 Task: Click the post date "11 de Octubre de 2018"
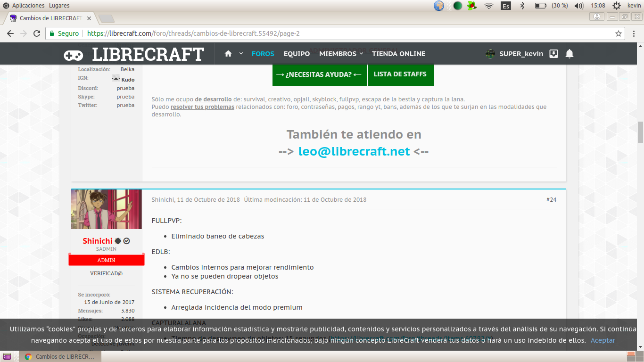[208, 200]
